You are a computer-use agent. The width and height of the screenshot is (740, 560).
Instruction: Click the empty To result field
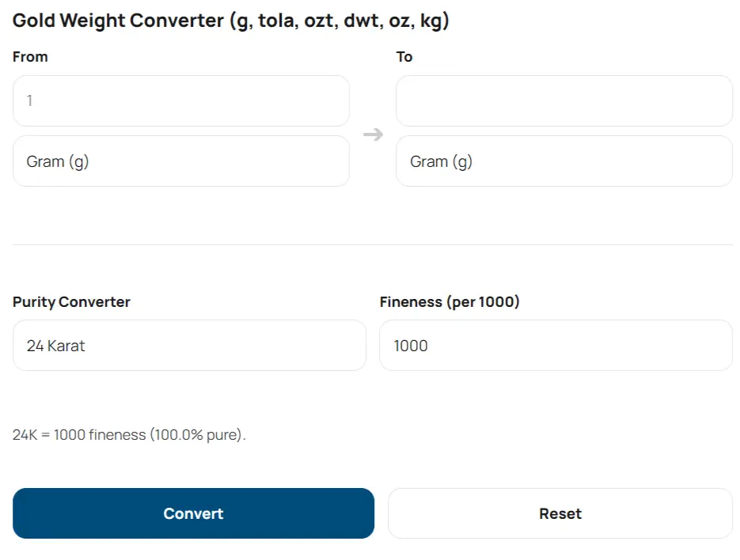tap(564, 100)
